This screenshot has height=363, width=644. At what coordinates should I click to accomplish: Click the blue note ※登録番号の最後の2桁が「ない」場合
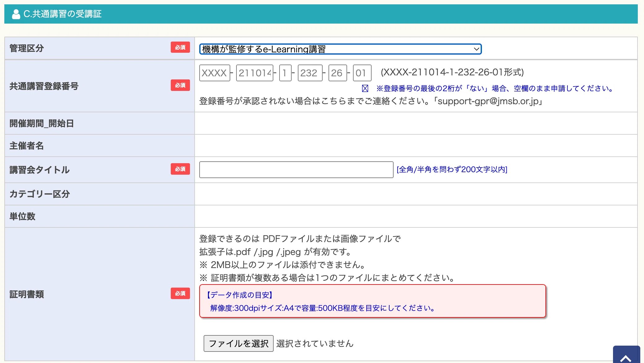pos(495,88)
